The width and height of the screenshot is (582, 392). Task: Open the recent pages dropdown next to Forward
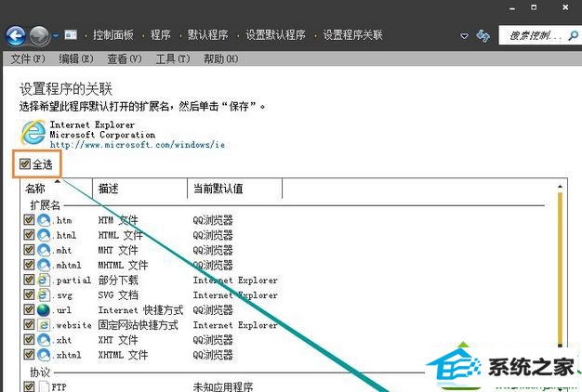click(56, 35)
